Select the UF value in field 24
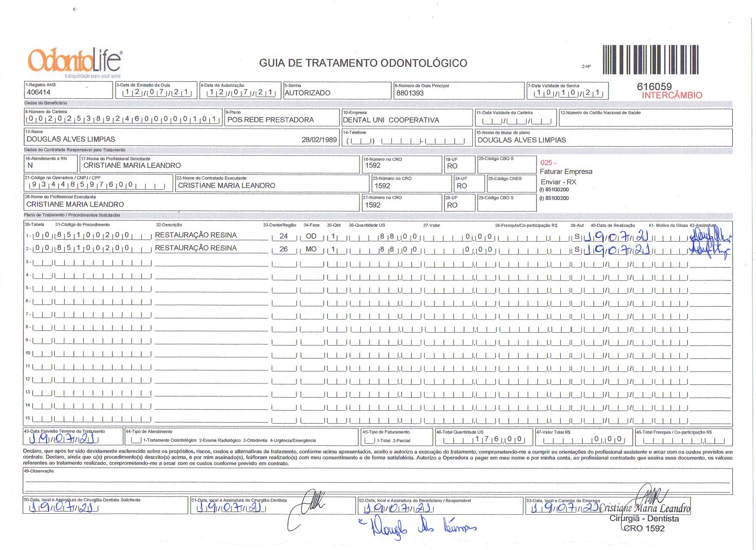 pos(462,186)
